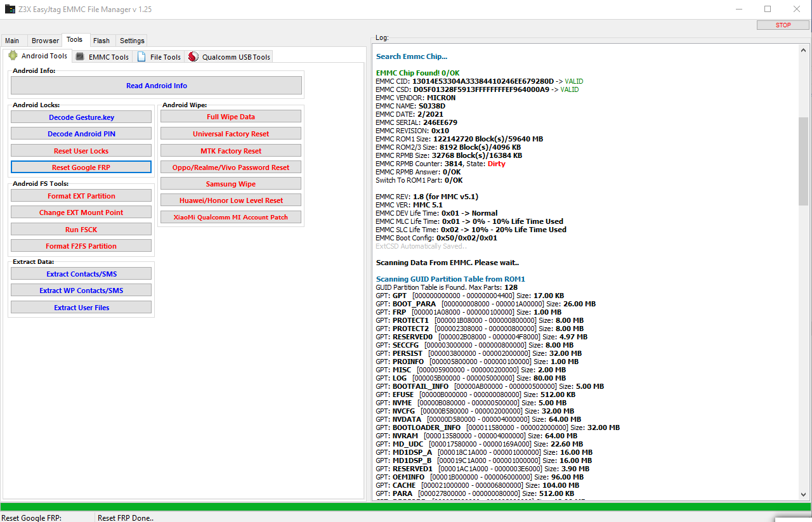Click Huawei/Honor Low Level Reset button
Screen dimensions: 812x522
click(x=231, y=200)
